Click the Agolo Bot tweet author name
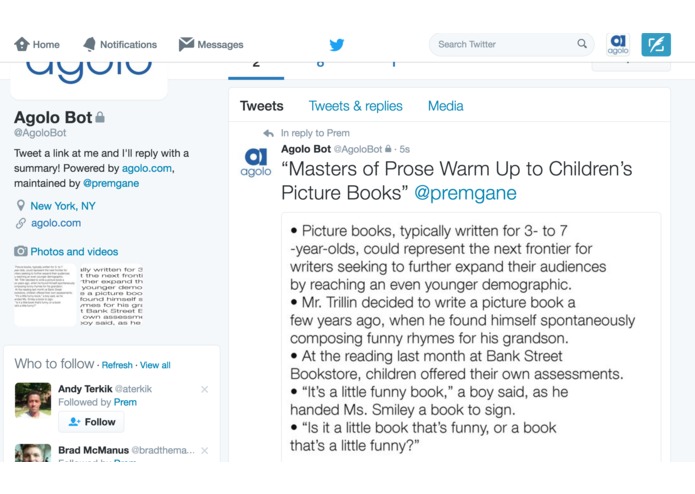Viewport: 695px width, 494px height. pos(306,149)
